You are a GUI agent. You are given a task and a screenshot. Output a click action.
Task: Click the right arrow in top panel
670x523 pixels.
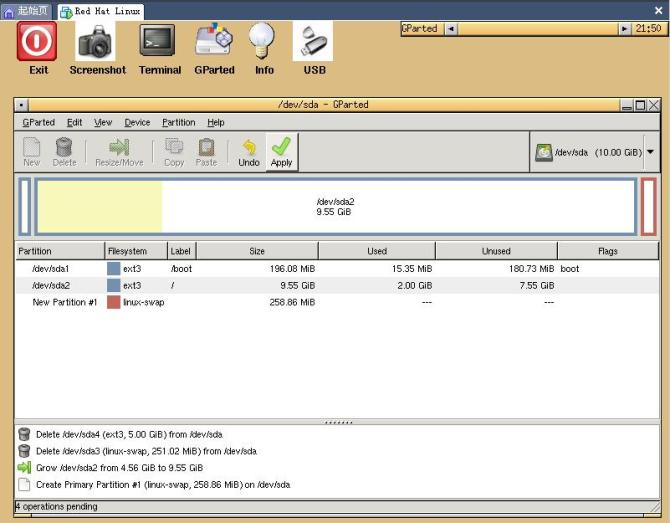coord(624,29)
